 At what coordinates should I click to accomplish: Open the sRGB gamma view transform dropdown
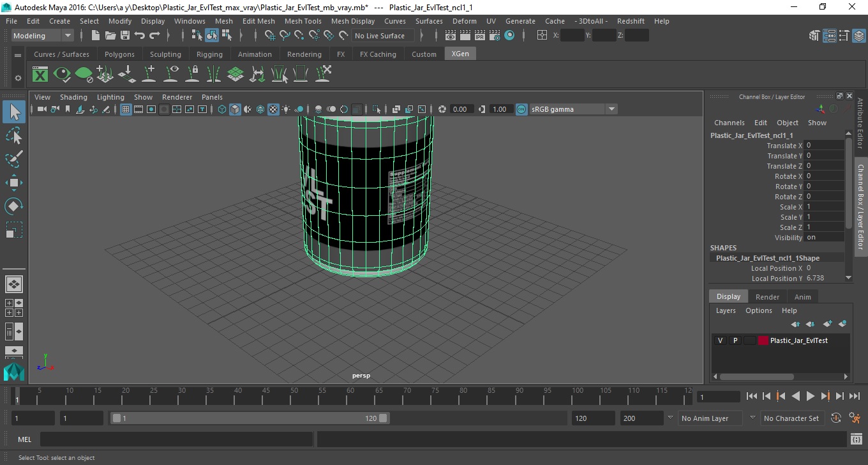tap(573, 109)
